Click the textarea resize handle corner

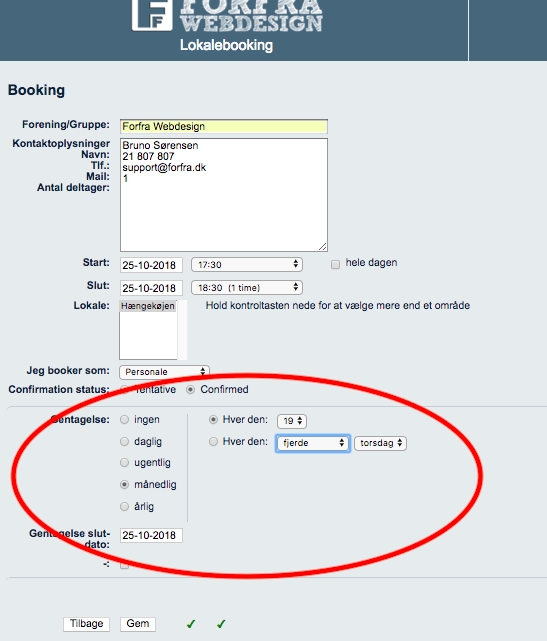(323, 247)
